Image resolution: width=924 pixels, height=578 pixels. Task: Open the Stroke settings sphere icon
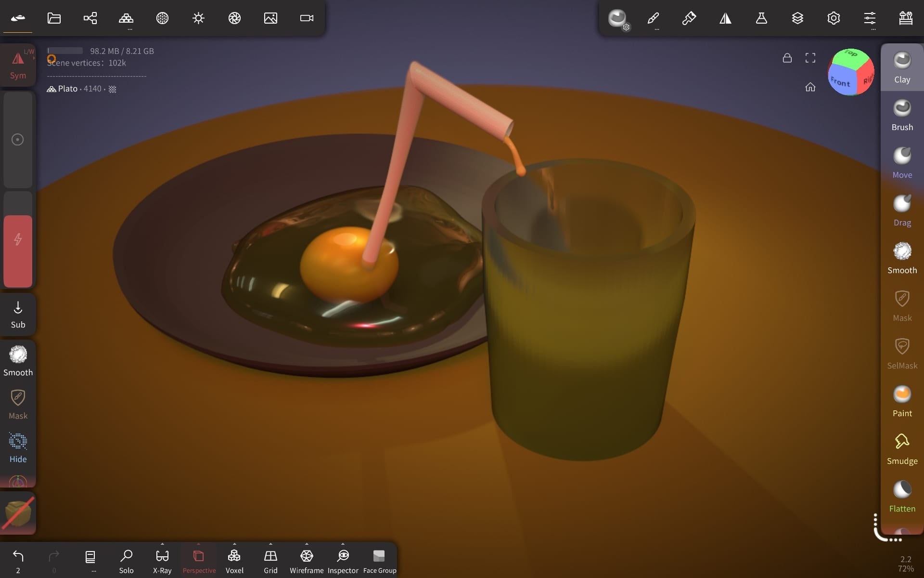point(618,19)
